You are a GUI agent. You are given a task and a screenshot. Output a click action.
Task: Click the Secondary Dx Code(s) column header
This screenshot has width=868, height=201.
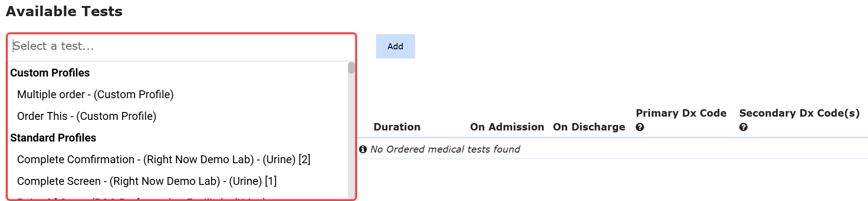pos(799,113)
